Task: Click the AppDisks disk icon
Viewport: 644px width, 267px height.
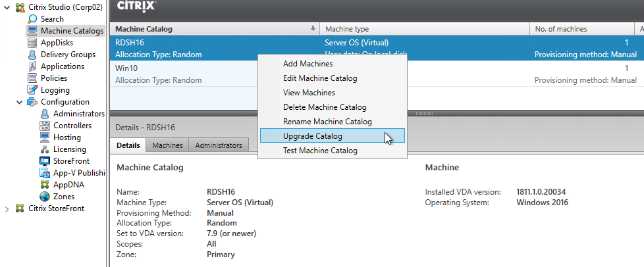Action: click(x=32, y=43)
